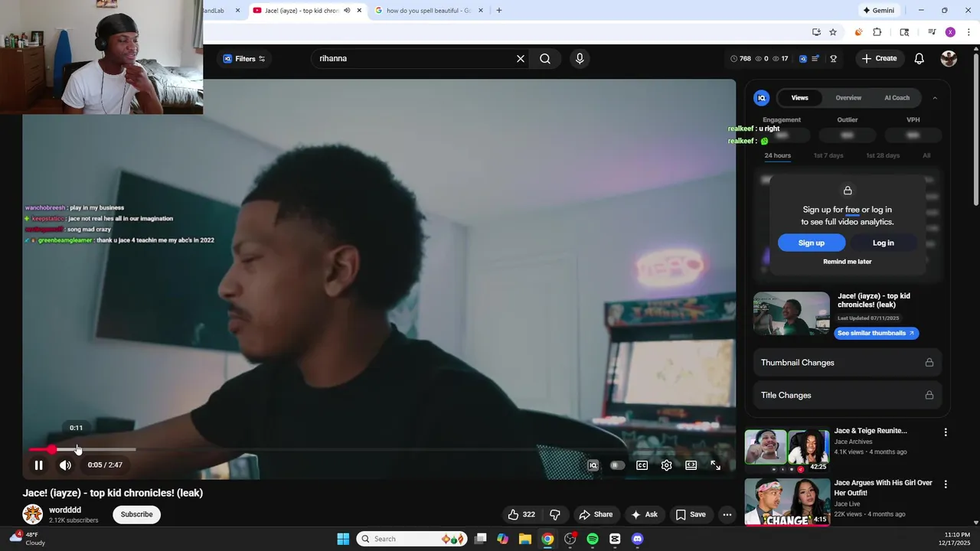Toggle autoplay switch in player

pos(617,465)
